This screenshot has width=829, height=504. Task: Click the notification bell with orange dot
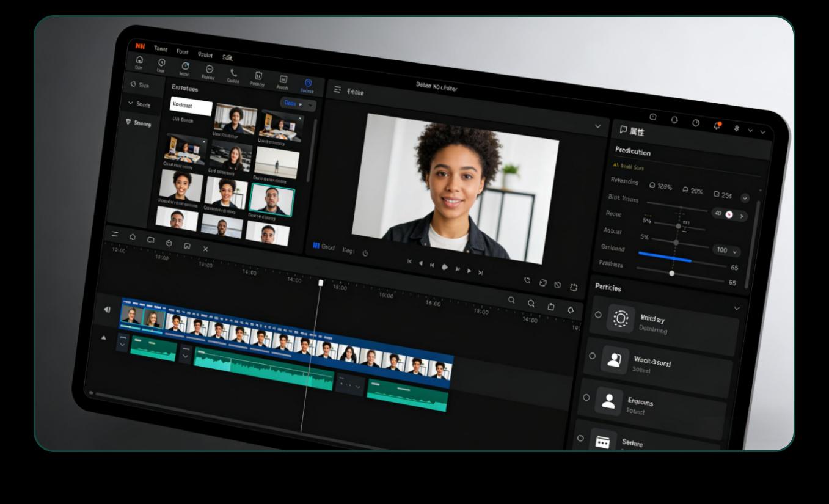717,125
